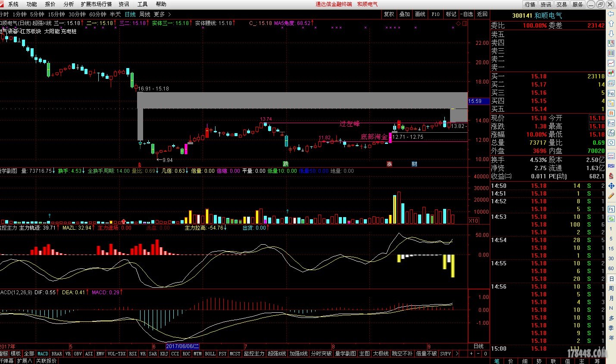Open the 关联报价 related quotes tab
The height and width of the screenshot is (364, 616).
(x=46, y=361)
